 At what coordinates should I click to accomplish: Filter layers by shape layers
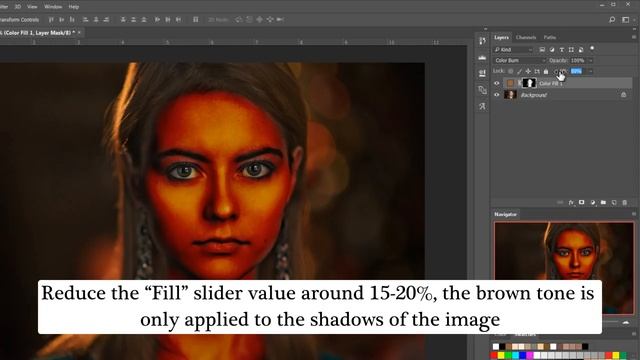571,49
